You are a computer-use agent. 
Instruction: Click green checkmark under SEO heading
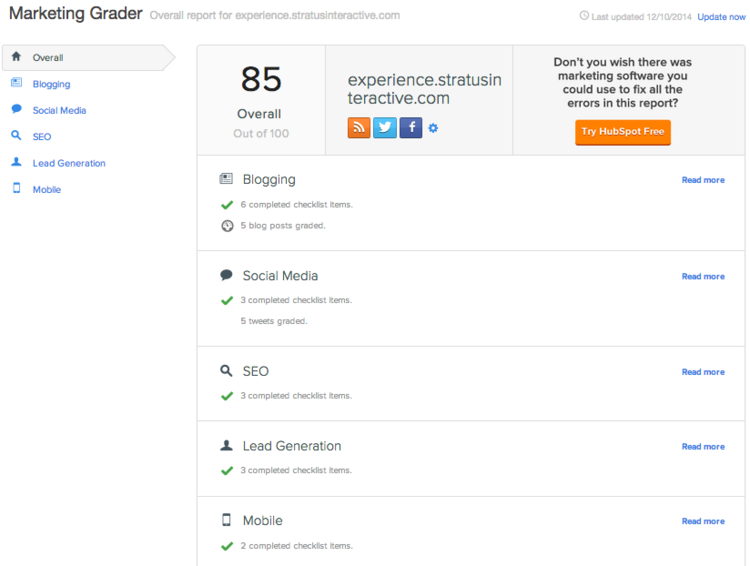[x=227, y=396]
